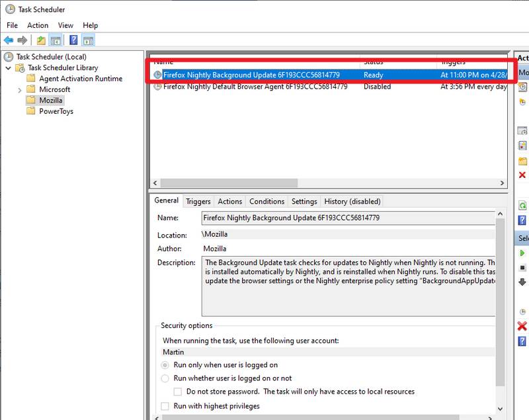The image size is (529, 420).
Task: Collapse the Task Scheduler Library tree node
Action: coord(8,68)
